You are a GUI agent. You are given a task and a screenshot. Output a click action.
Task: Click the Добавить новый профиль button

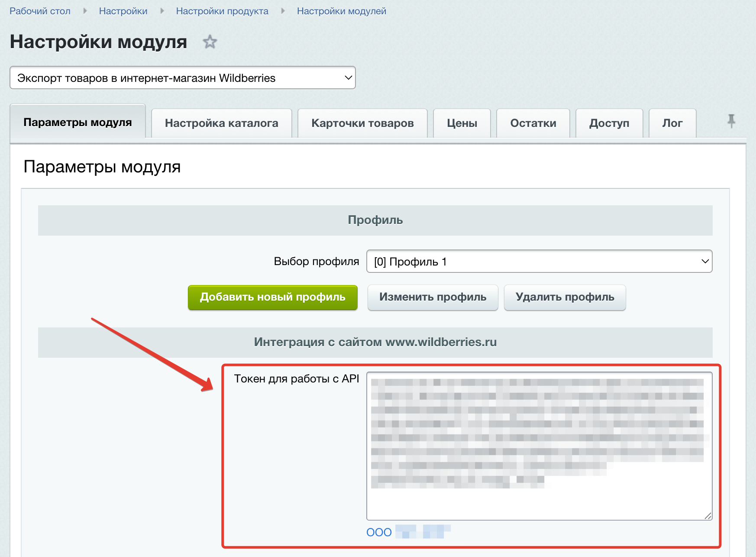pyautogui.click(x=272, y=297)
